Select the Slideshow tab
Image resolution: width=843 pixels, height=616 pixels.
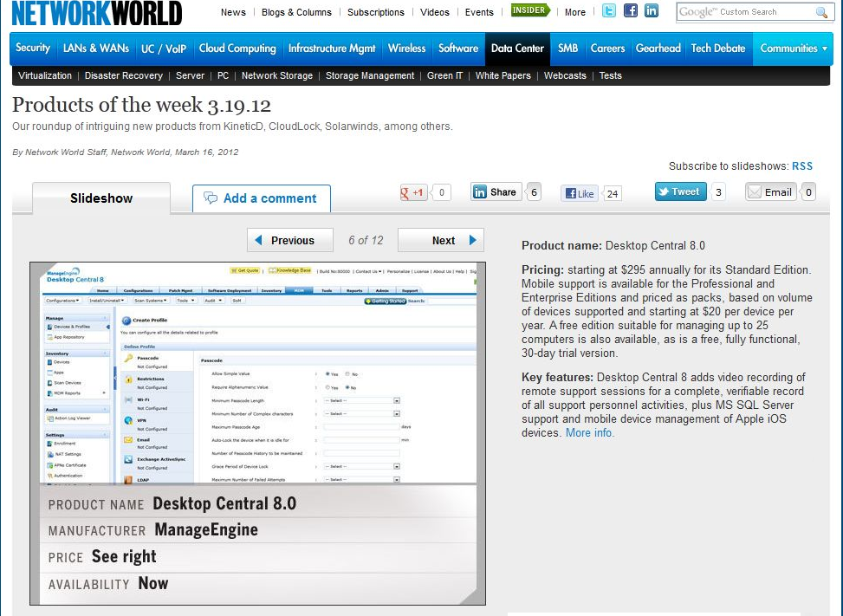pos(101,198)
